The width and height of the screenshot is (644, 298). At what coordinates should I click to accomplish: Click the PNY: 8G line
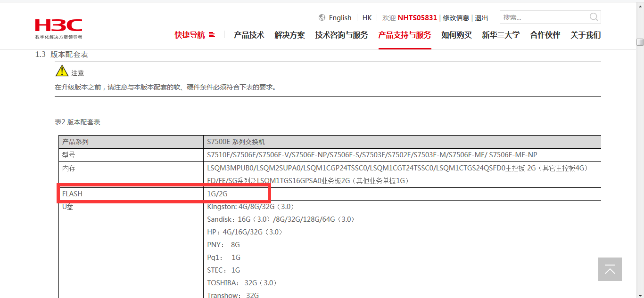(223, 245)
